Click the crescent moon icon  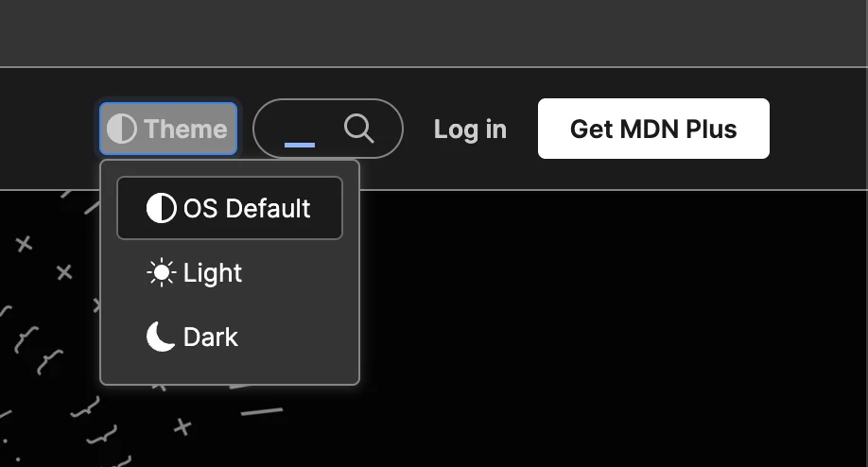click(161, 337)
